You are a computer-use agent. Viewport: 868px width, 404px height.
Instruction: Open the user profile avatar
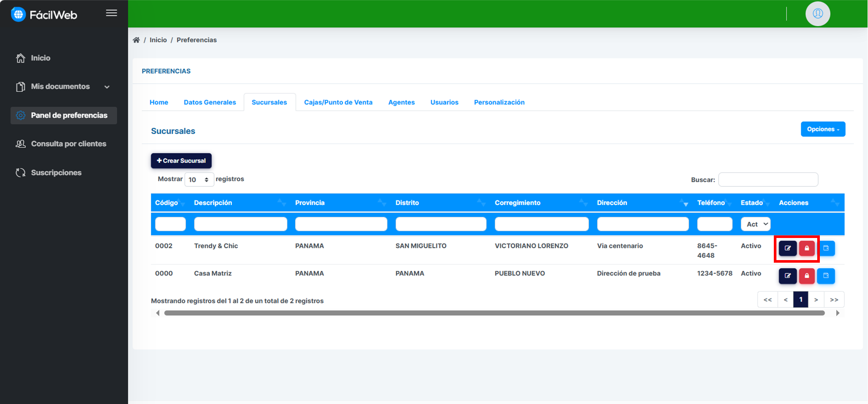[818, 14]
